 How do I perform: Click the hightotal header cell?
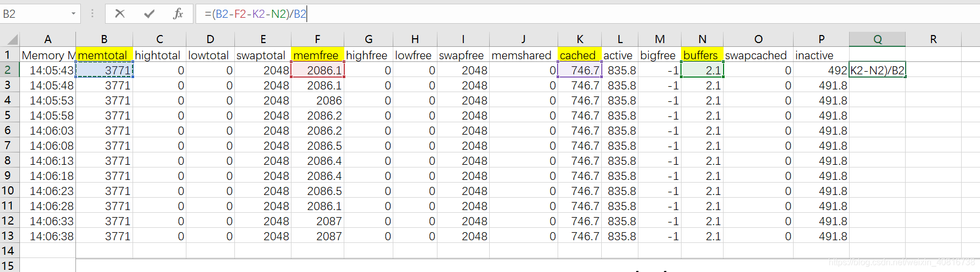pos(159,55)
